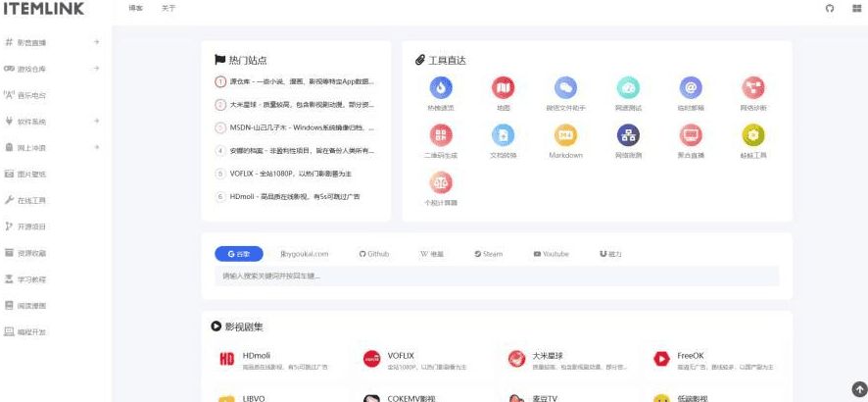Go to 开源项目 in the sidebar
Image resolution: width=868 pixels, height=402 pixels.
(x=24, y=227)
